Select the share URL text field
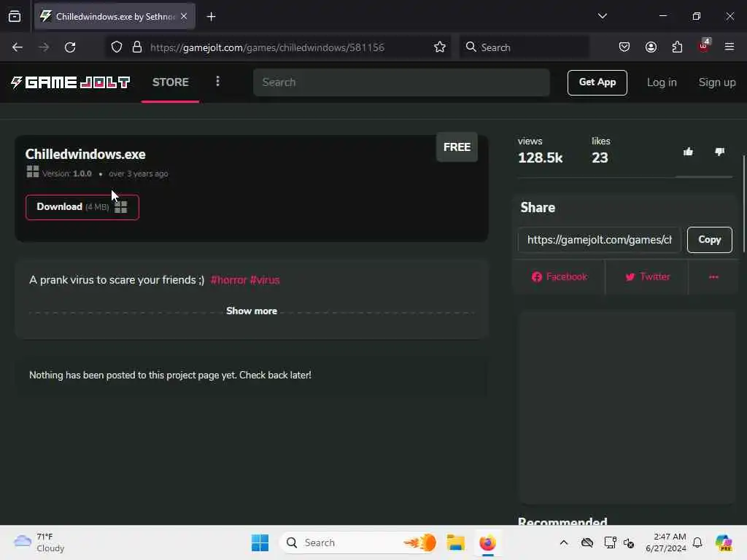747x560 pixels. point(600,239)
